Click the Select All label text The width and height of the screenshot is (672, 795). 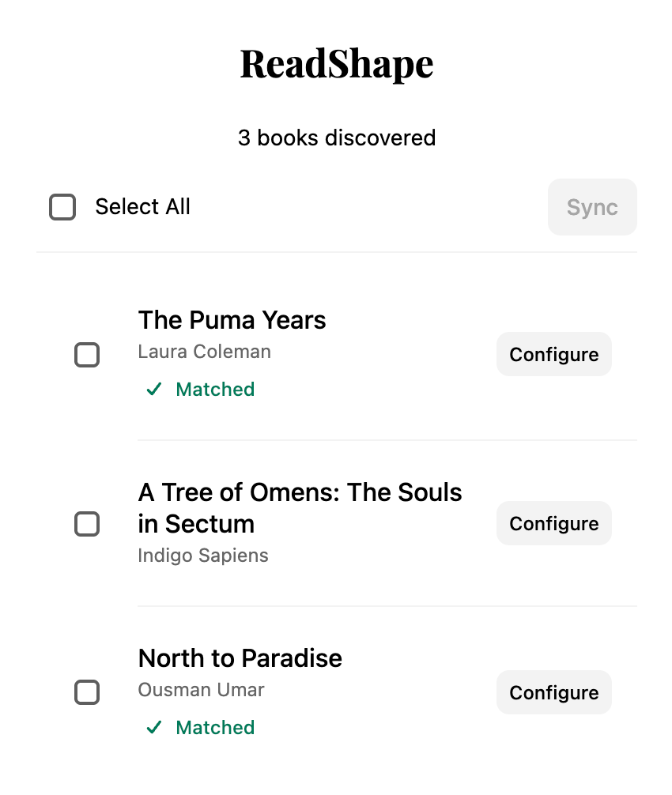(142, 207)
